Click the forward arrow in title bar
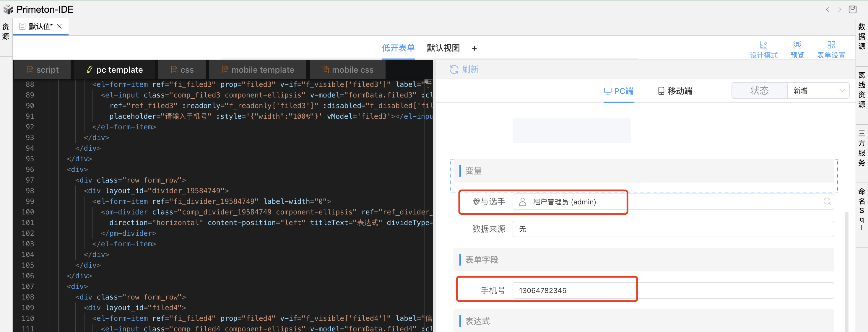 tap(839, 9)
